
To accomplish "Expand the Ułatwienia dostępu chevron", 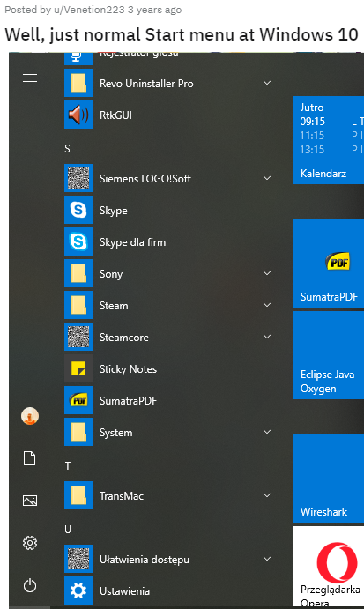I will point(267,559).
